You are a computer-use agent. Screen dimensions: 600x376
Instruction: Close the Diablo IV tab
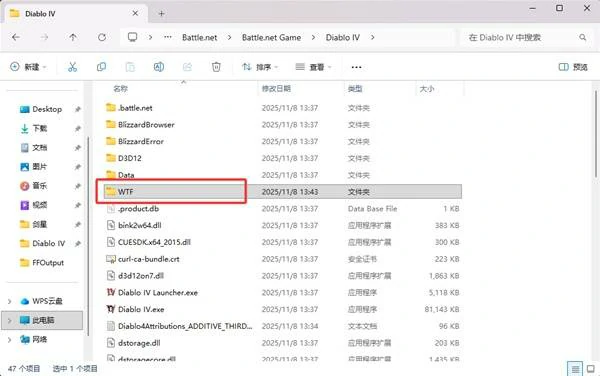click(135, 13)
